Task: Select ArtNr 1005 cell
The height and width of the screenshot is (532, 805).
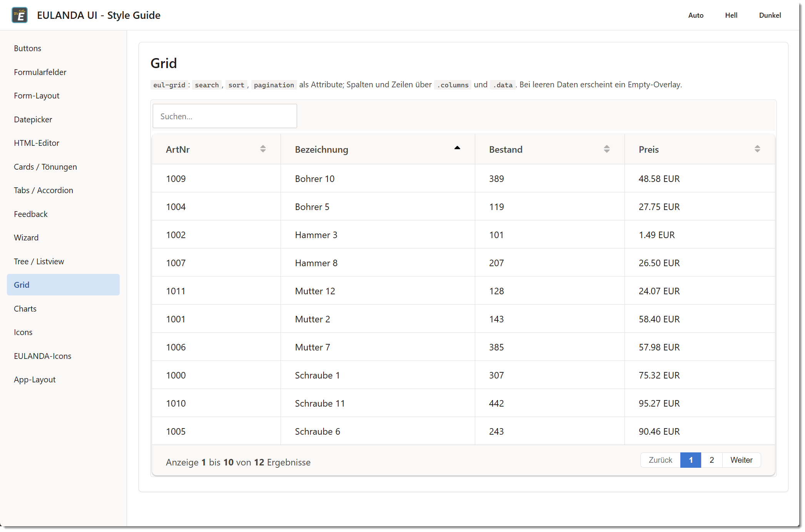Action: pos(216,431)
